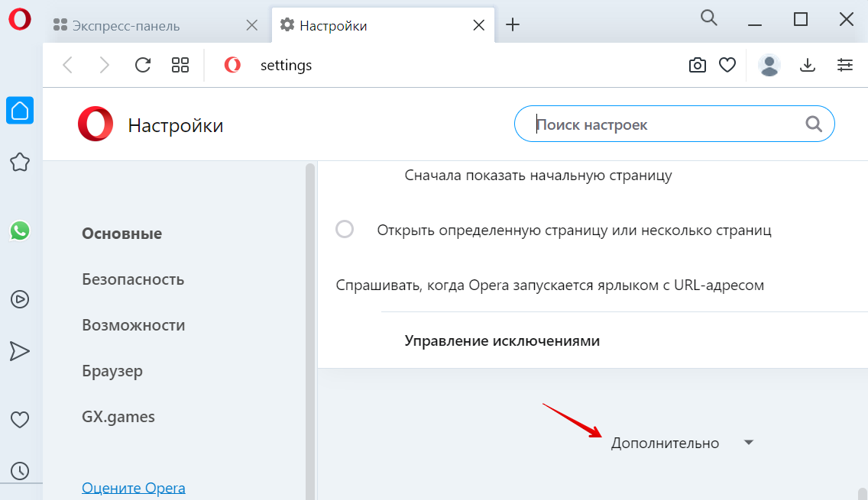Click the WhatsApp sidebar icon
The width and height of the screenshot is (868, 500).
click(20, 231)
